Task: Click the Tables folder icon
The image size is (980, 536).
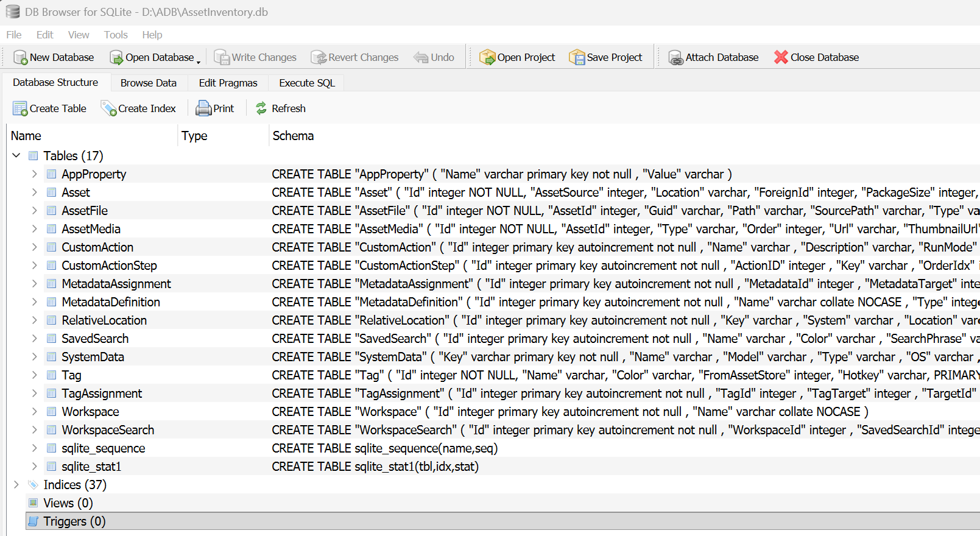Action: (x=33, y=156)
